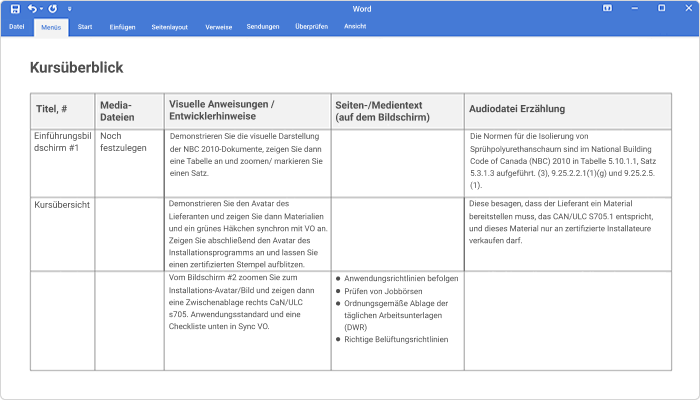The width and height of the screenshot is (700, 400).
Task: Click the 'Kursübersicht' table cell
Action: click(x=62, y=234)
